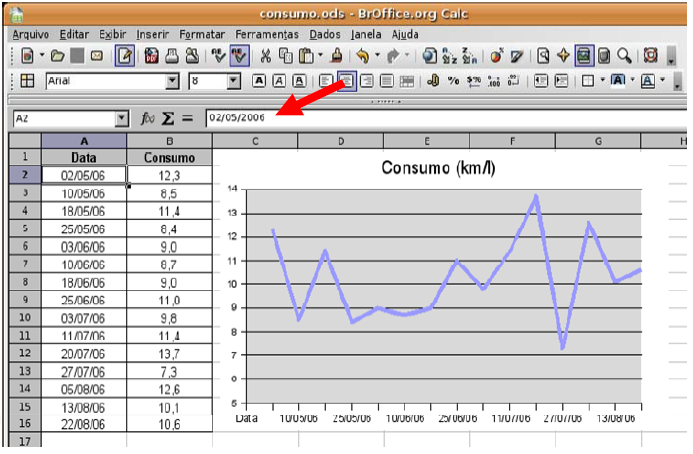
Task: Insert a chart using the chart icon
Action: 496,57
